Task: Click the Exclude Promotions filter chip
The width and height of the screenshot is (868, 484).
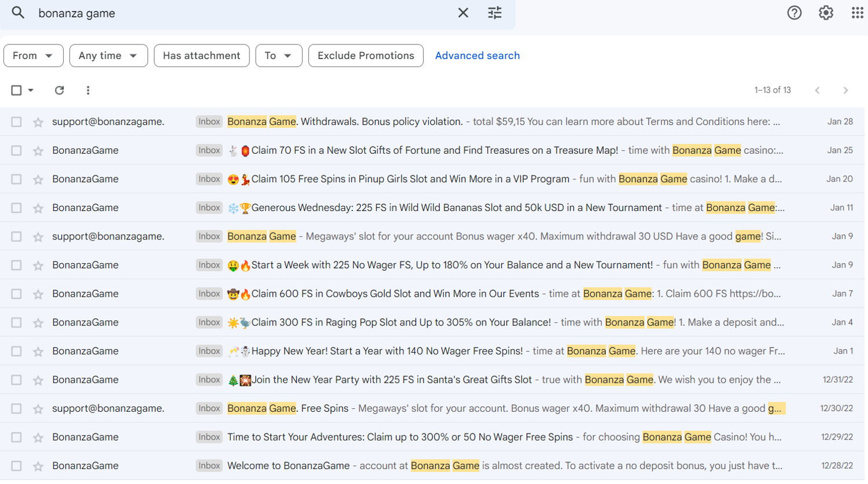Action: 366,56
